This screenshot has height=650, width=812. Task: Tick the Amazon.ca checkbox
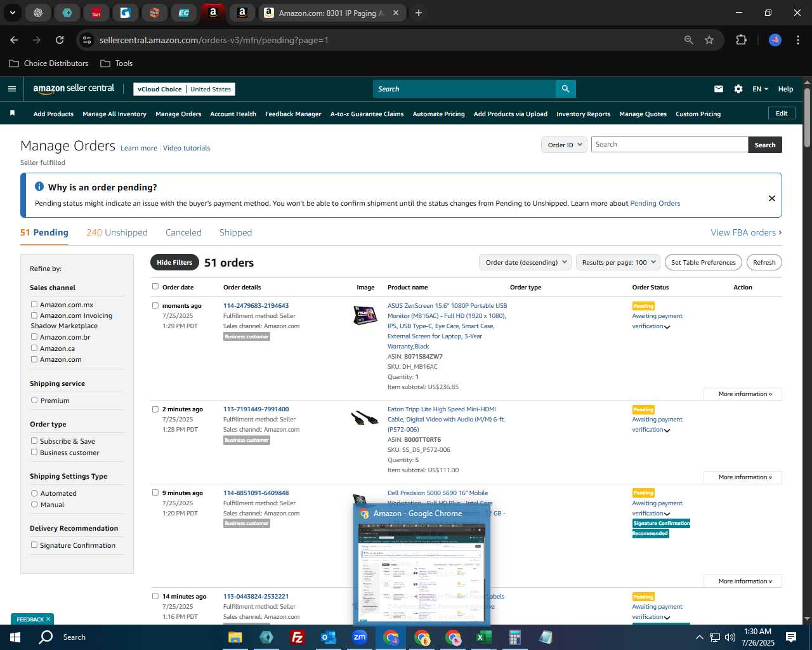click(34, 348)
